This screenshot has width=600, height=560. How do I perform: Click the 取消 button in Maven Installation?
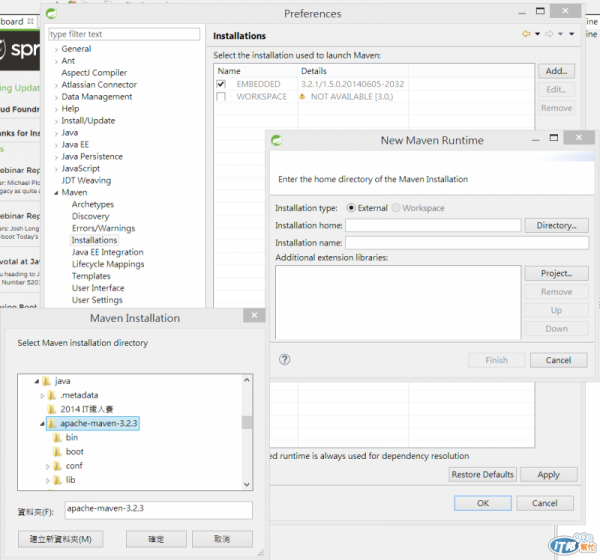click(222, 539)
